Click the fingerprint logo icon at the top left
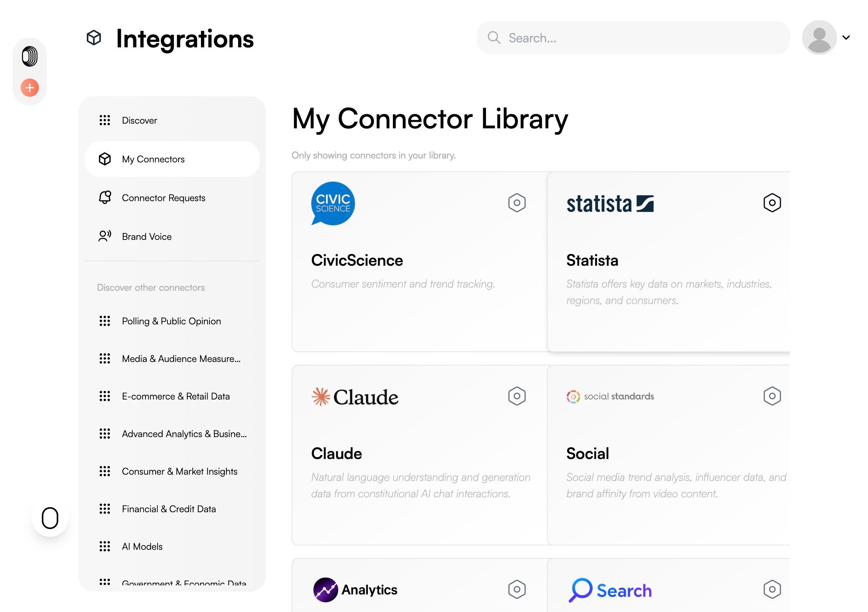The image size is (868, 612). click(30, 56)
